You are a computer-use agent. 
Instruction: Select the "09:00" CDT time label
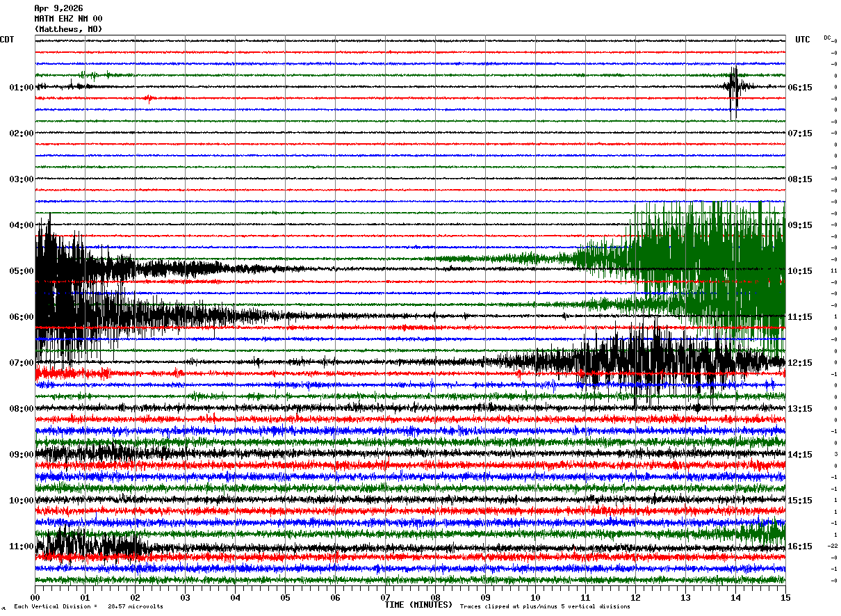point(22,455)
